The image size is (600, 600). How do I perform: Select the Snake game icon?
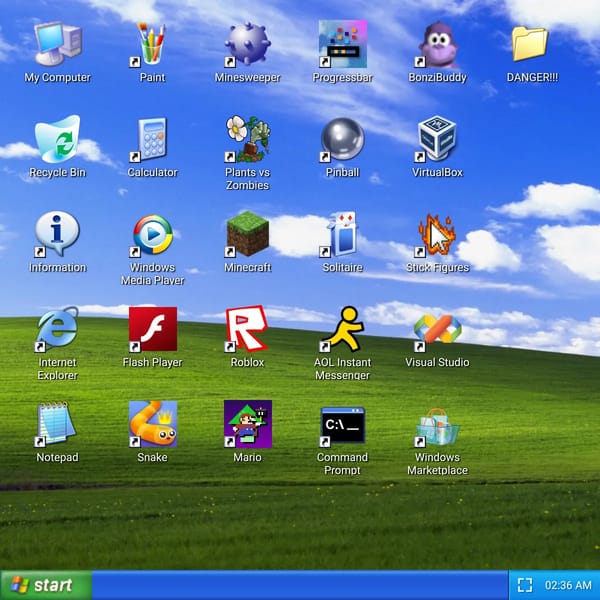[x=153, y=424]
